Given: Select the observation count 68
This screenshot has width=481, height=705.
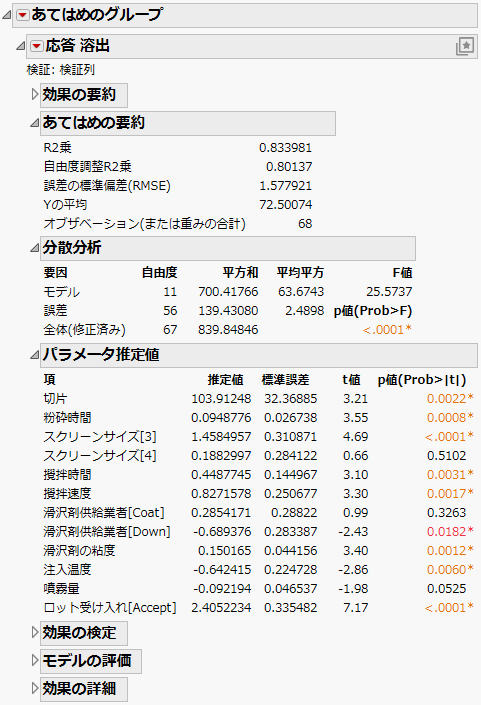Looking at the screenshot, I should (305, 223).
